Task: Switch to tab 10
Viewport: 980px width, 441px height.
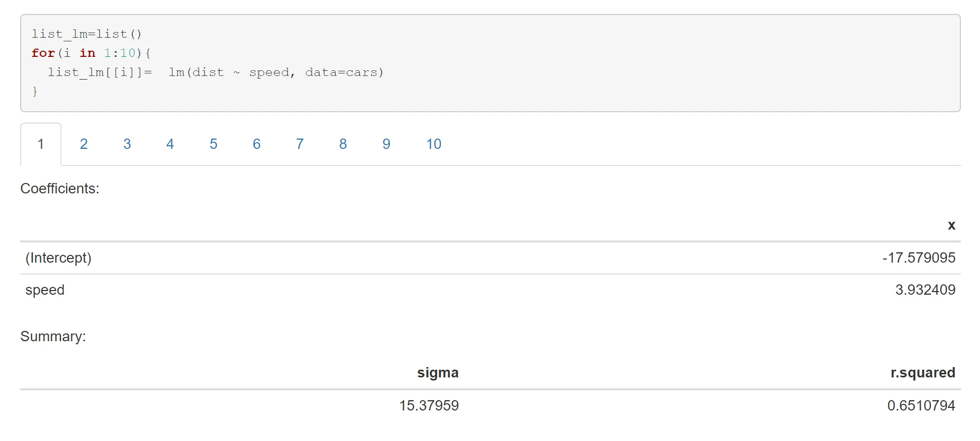Action: pos(434,144)
